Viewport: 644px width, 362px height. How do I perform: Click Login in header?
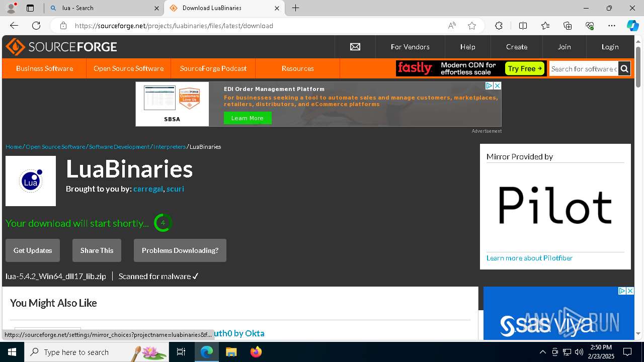pyautogui.click(x=610, y=47)
